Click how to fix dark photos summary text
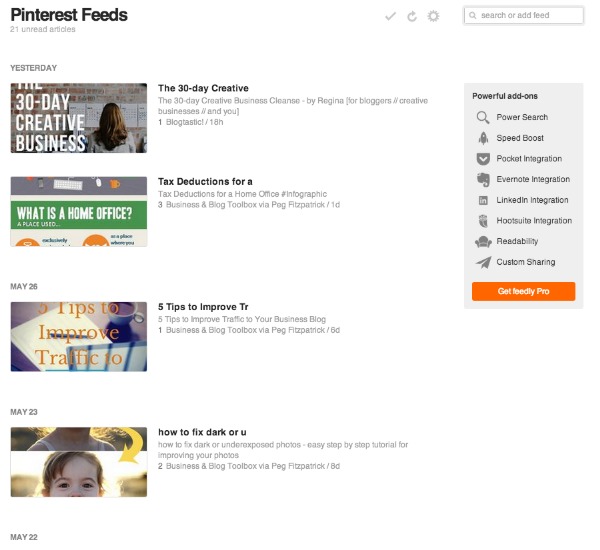The image size is (600, 550). [x=283, y=450]
